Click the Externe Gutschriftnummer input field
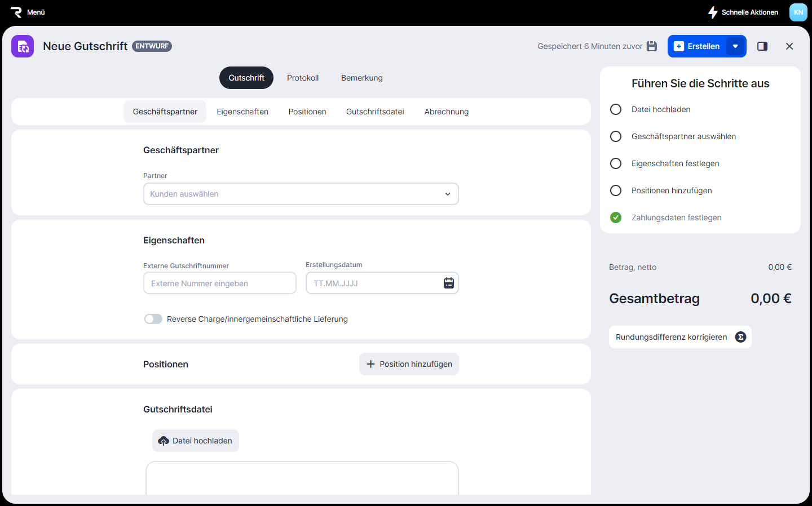Image resolution: width=812 pixels, height=506 pixels. [x=219, y=283]
